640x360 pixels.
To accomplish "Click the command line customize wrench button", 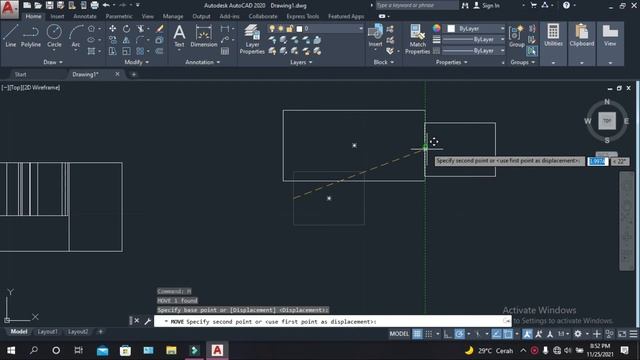I will pyautogui.click(x=147, y=321).
